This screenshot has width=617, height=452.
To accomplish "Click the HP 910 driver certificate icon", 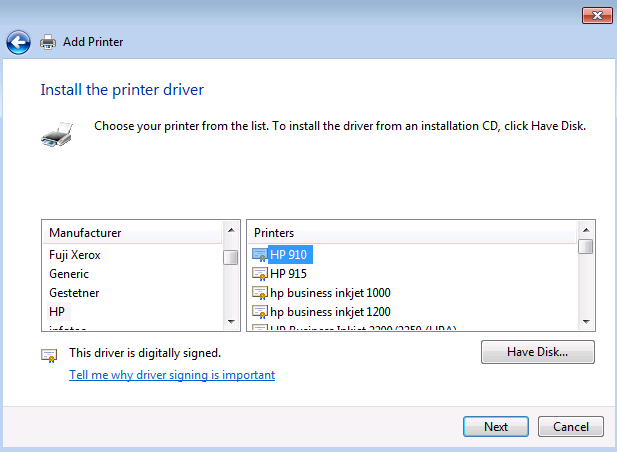I will (x=260, y=255).
